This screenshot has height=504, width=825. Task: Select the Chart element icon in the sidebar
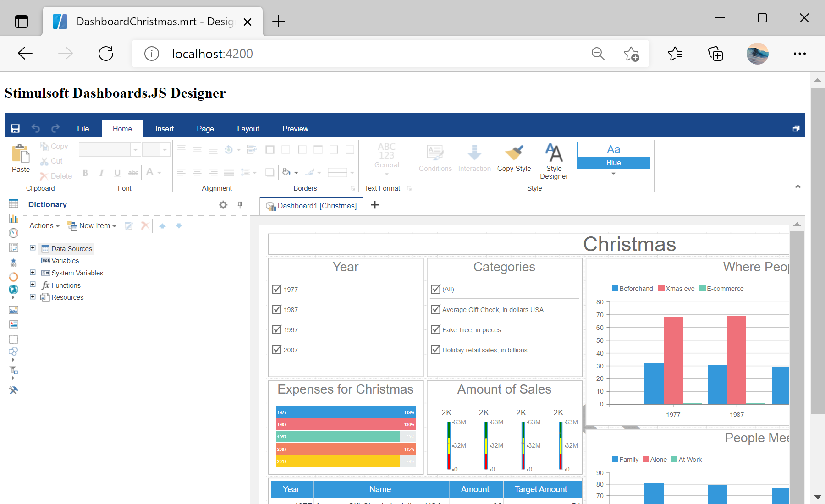click(14, 219)
